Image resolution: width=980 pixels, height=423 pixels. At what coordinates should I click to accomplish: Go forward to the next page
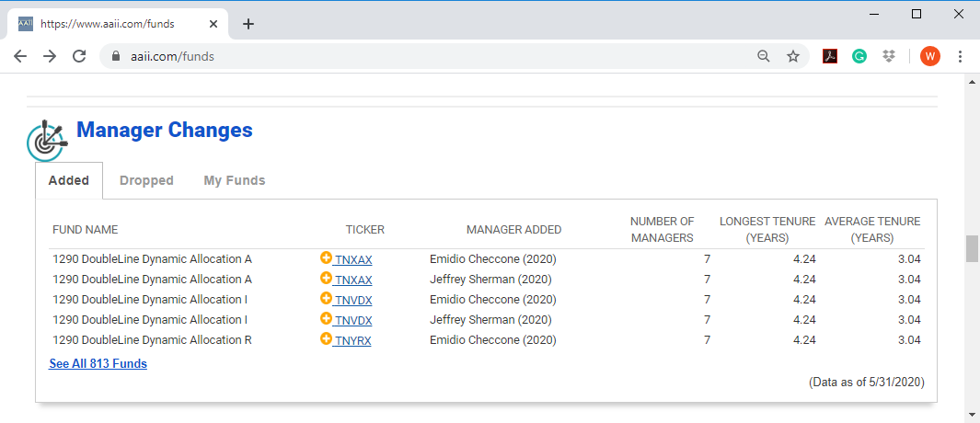50,56
